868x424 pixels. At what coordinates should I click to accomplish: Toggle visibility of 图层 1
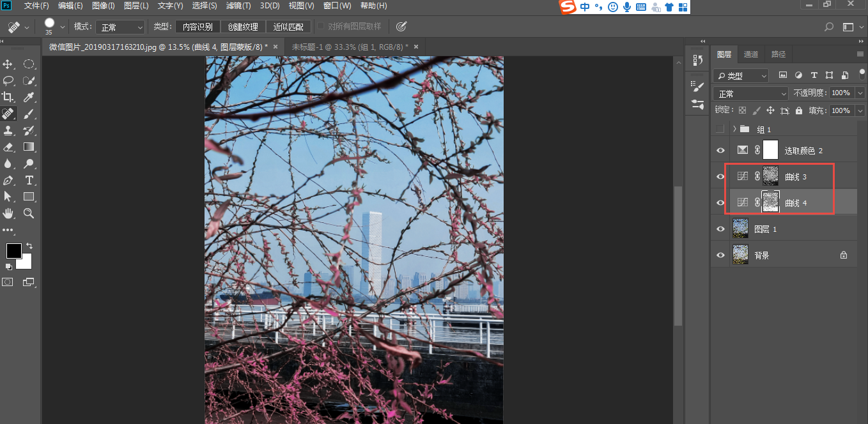tap(721, 229)
